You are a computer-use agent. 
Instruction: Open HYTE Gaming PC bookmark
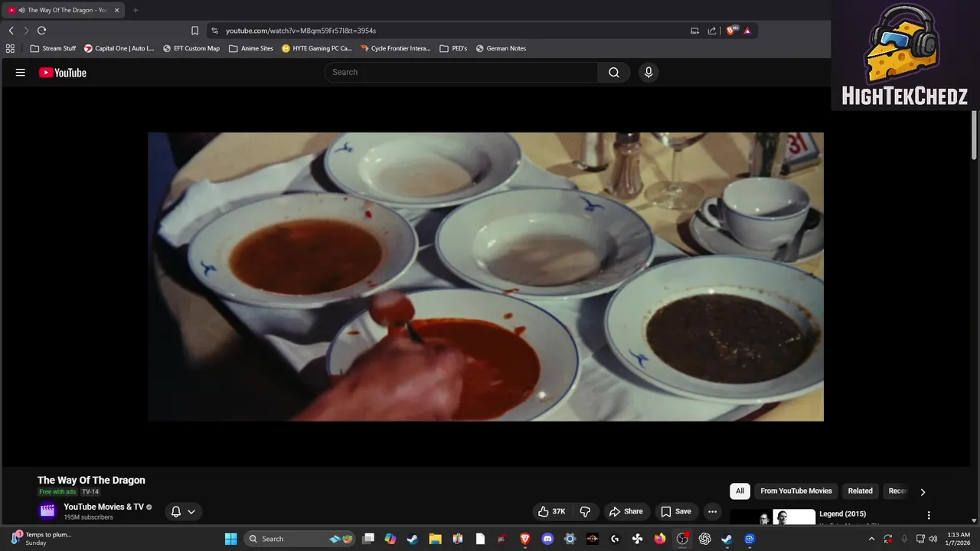317,48
